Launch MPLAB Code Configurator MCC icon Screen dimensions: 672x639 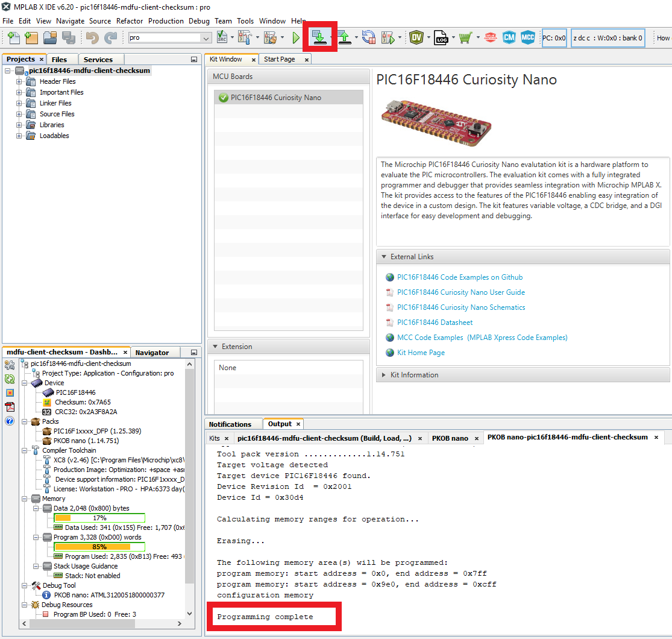(527, 38)
